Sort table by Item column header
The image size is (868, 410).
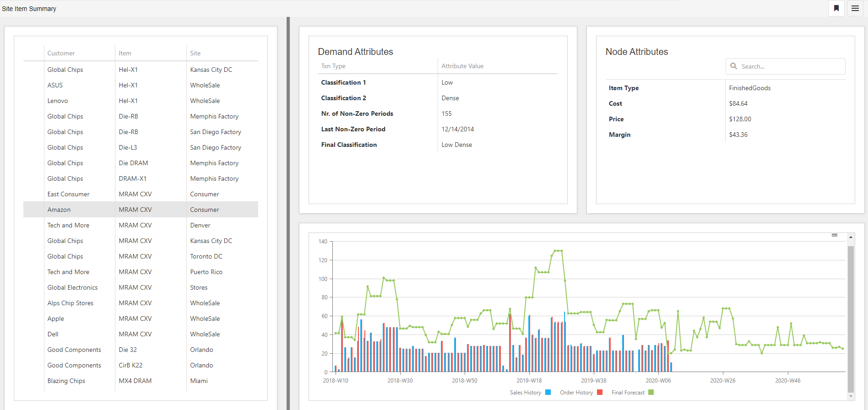click(125, 53)
